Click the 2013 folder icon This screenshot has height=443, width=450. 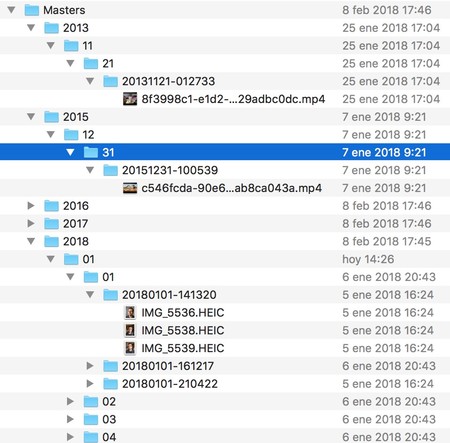tap(52, 28)
